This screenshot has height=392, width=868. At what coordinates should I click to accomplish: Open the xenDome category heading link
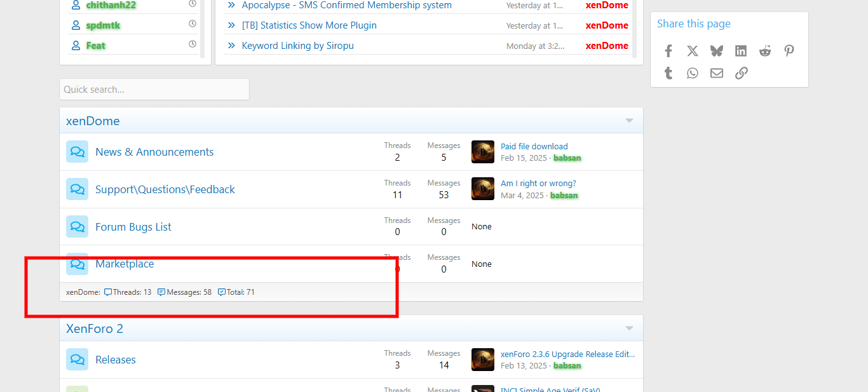click(x=93, y=121)
